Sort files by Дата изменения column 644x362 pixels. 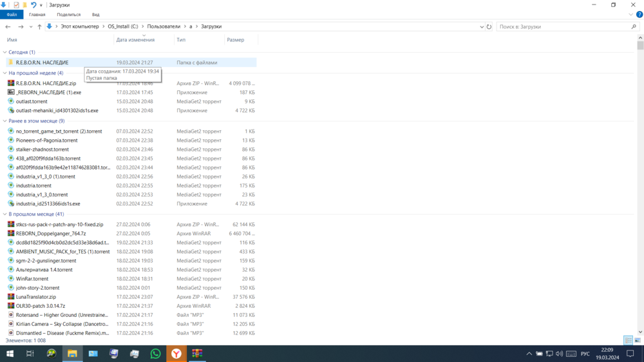(x=135, y=40)
